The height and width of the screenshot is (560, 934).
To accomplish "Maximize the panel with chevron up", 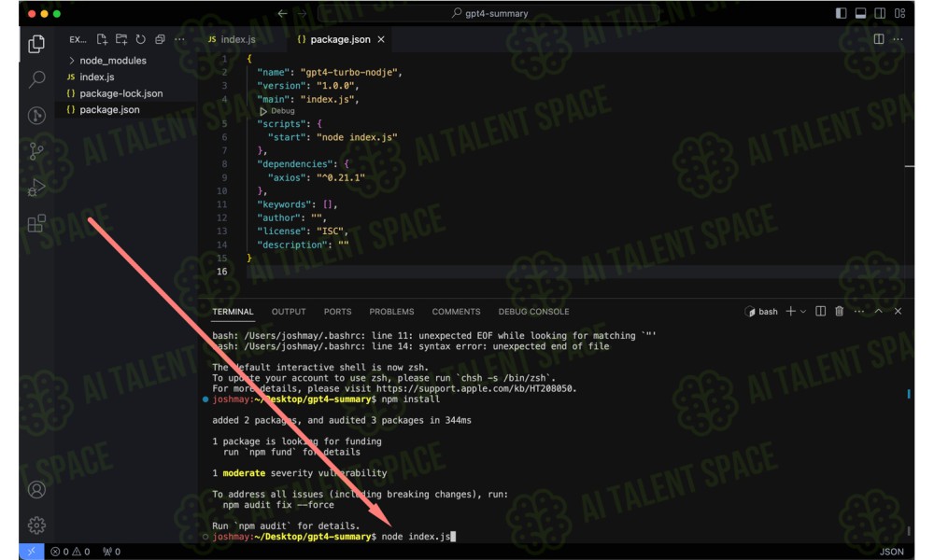I will [x=879, y=311].
